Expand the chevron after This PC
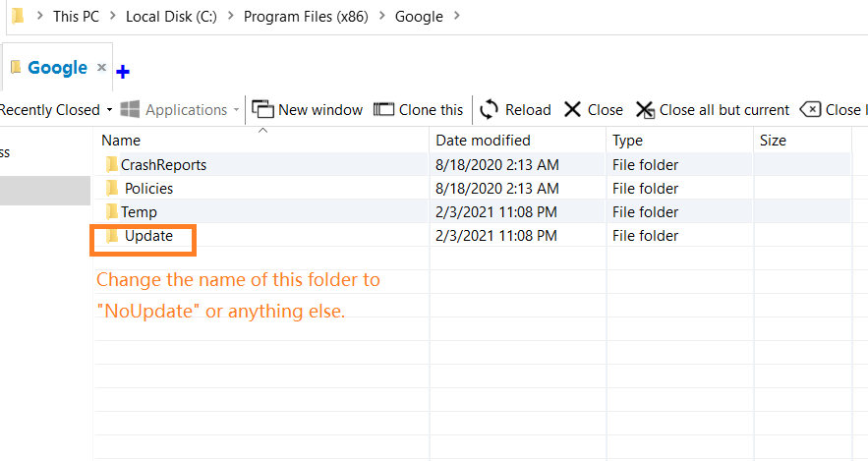Screen dimensions: 868x461 112,16
